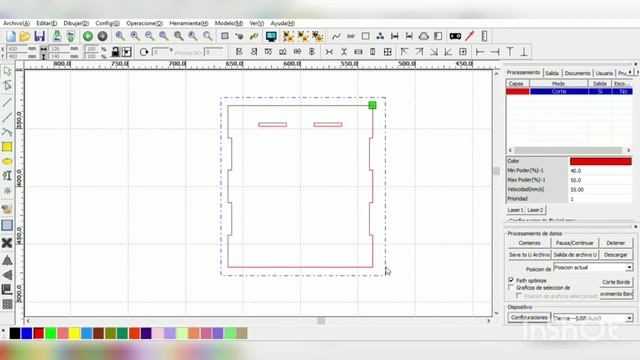Screen dimensions: 640x360
Task: Click the black laser machine icon in toolbar
Action: tap(455, 36)
